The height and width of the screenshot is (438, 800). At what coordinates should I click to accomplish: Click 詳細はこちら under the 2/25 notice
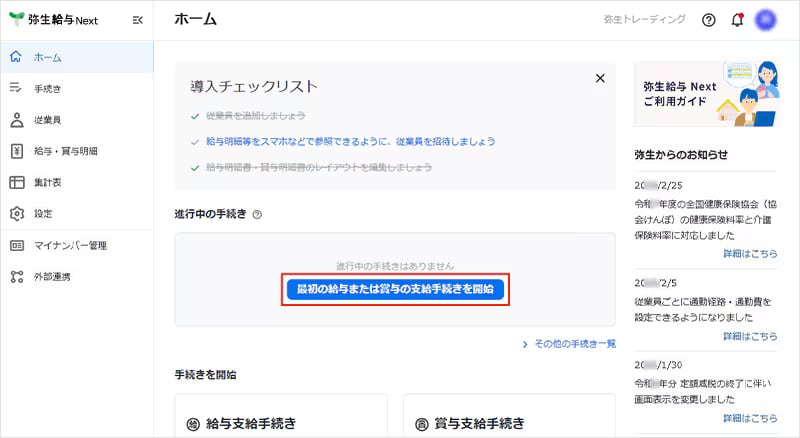(x=749, y=254)
